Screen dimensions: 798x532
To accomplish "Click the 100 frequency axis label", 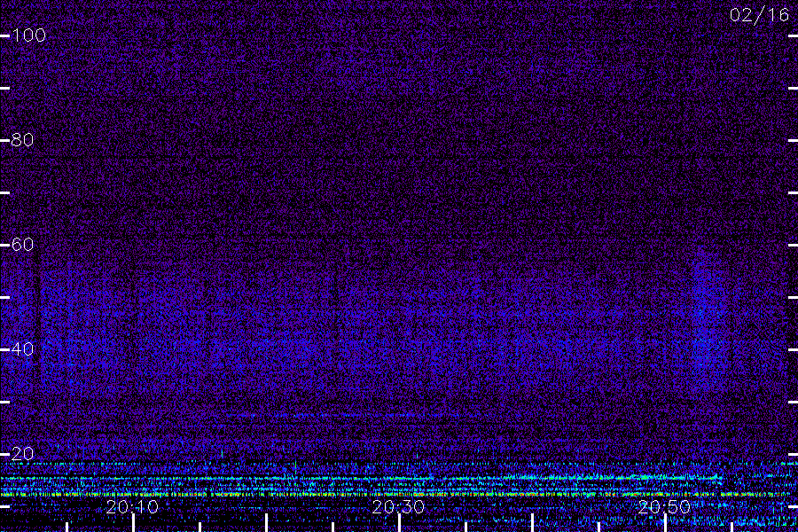I will point(29,35).
